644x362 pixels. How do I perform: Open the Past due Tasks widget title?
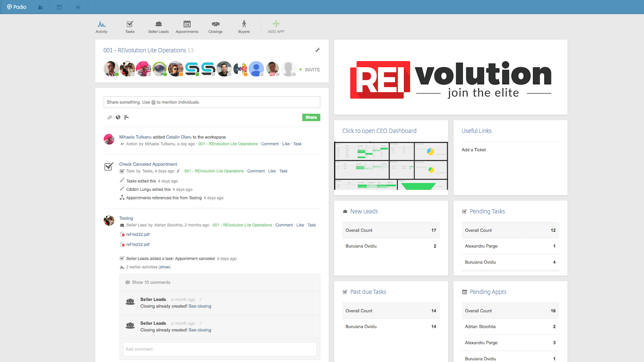[368, 292]
